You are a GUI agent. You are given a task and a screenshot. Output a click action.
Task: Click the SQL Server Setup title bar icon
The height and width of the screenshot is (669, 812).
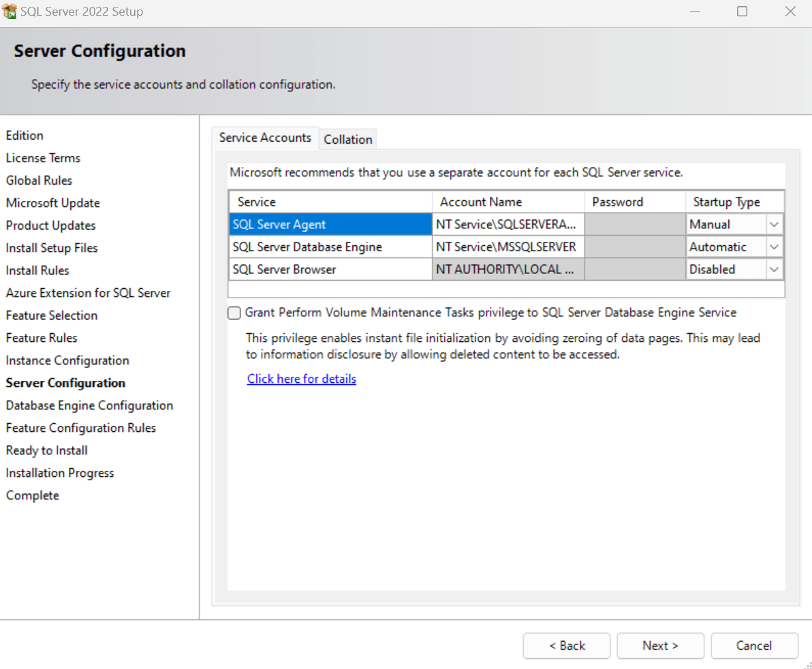[x=10, y=11]
